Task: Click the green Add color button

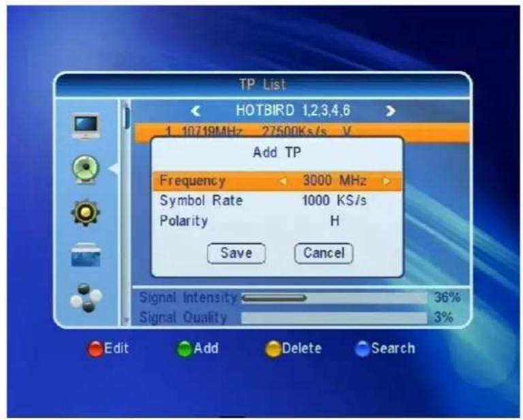Action: (x=184, y=349)
